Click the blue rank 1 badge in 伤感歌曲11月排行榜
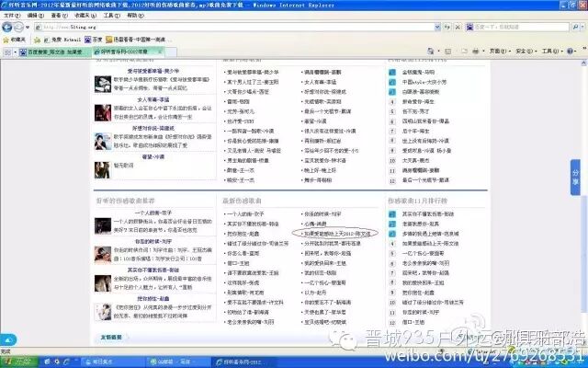This screenshot has height=368, width=588. [x=392, y=214]
